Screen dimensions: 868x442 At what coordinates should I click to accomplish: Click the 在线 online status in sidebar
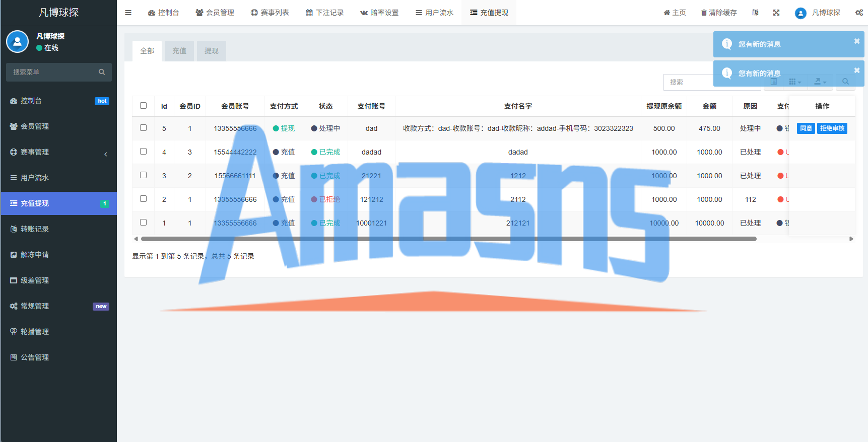(47, 48)
